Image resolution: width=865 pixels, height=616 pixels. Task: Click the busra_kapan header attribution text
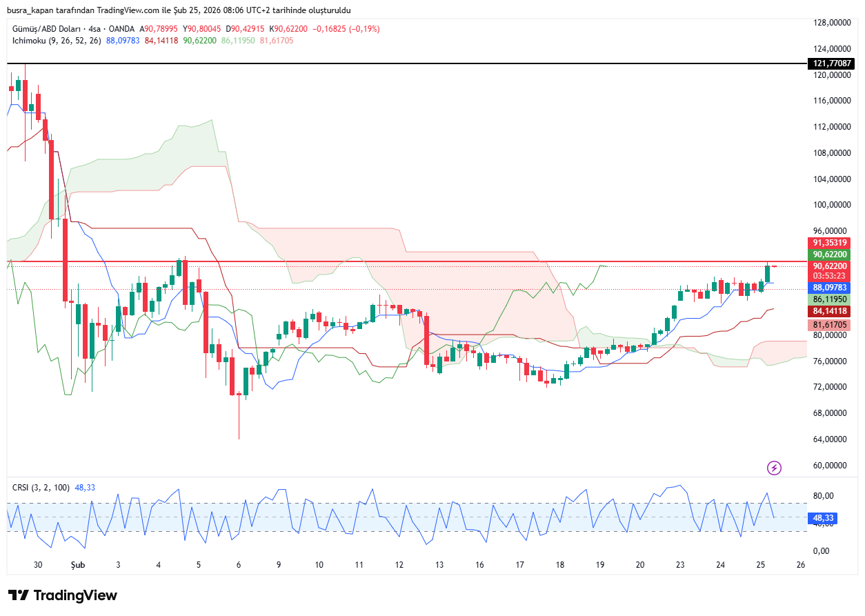(x=179, y=10)
